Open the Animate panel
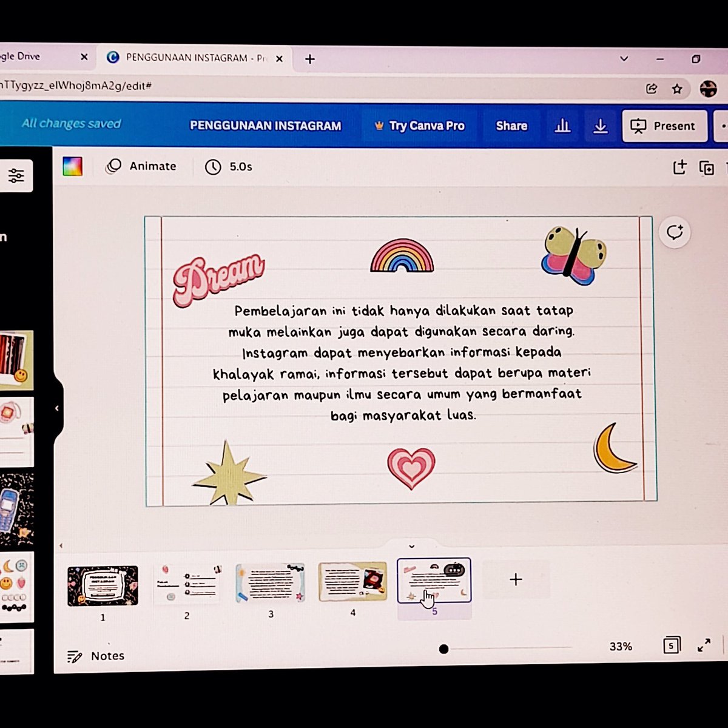The height and width of the screenshot is (728, 728). (x=142, y=166)
